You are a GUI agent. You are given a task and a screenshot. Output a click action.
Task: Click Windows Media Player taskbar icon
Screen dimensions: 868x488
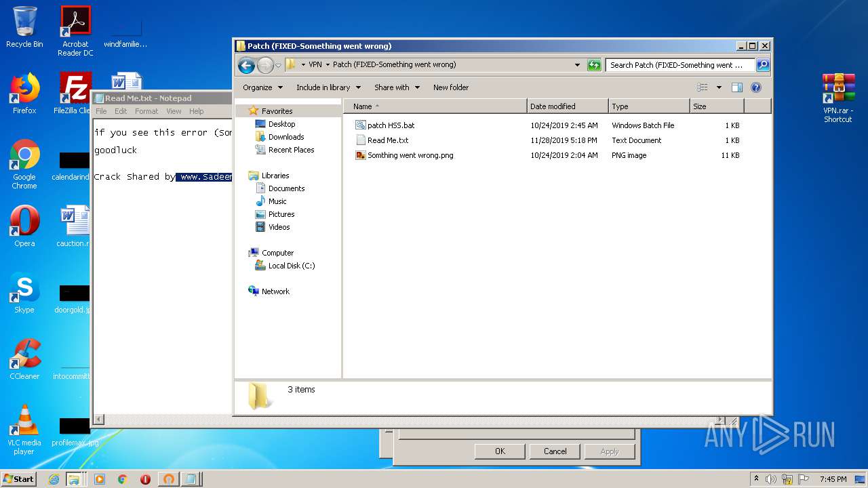(x=100, y=479)
